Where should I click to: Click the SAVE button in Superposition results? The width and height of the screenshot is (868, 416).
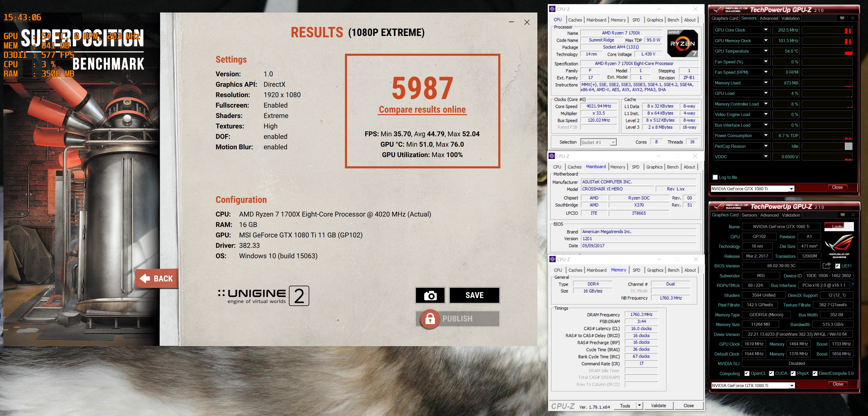click(475, 295)
